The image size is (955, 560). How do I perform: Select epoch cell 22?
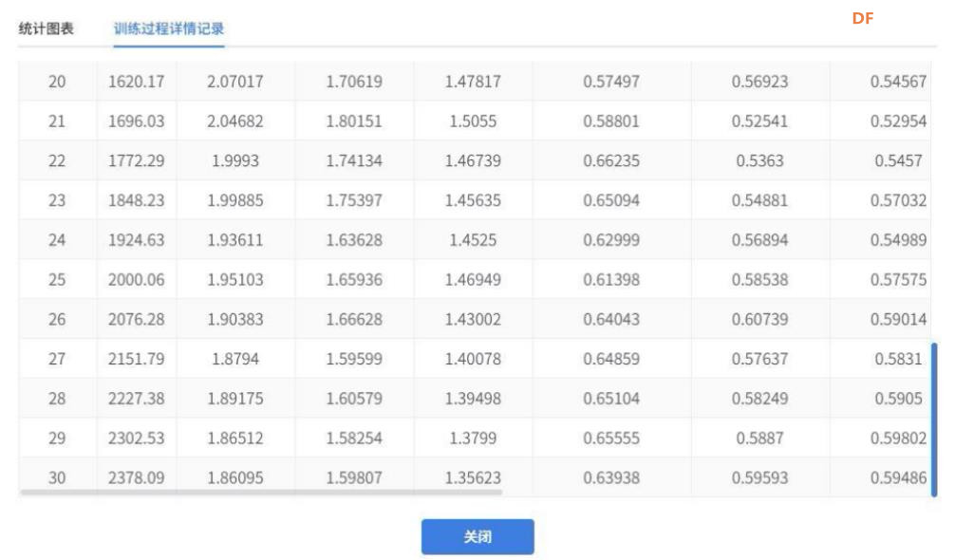[57, 160]
